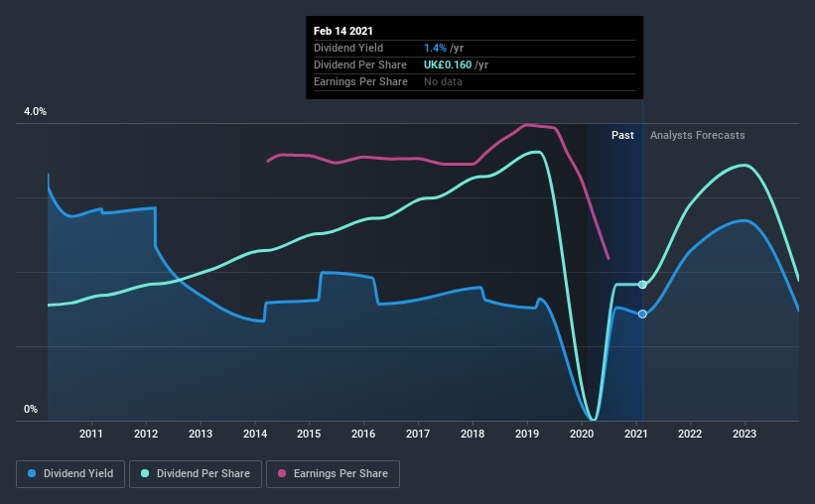815x504 pixels.
Task: Toggle the Dividend Per Share legend series
Action: tap(196, 474)
